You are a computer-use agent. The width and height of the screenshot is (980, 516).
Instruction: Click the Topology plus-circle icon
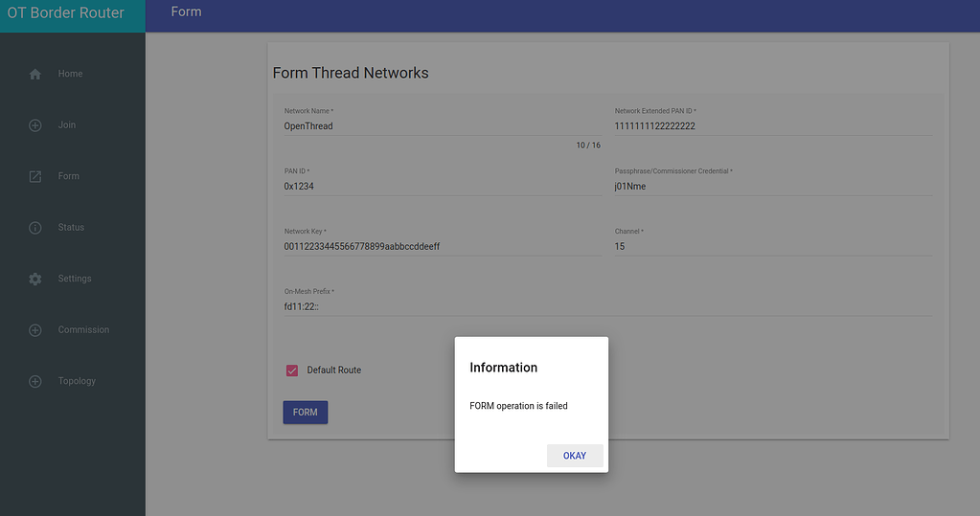coord(35,382)
